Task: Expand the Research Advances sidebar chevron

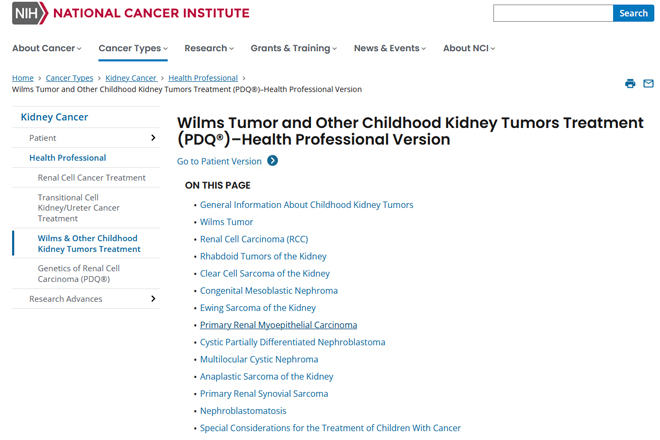Action: [x=153, y=299]
